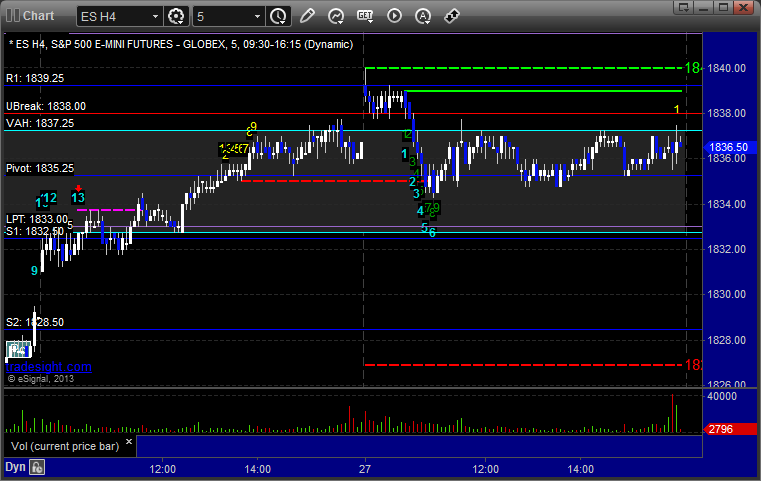Click the UBreak: 1838.00 level label

(46, 106)
